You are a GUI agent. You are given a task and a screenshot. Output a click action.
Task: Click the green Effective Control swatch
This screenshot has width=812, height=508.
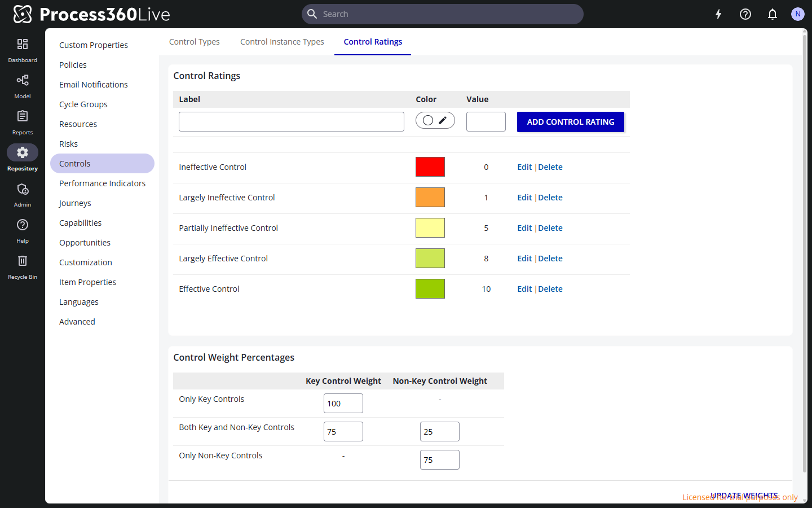click(430, 289)
